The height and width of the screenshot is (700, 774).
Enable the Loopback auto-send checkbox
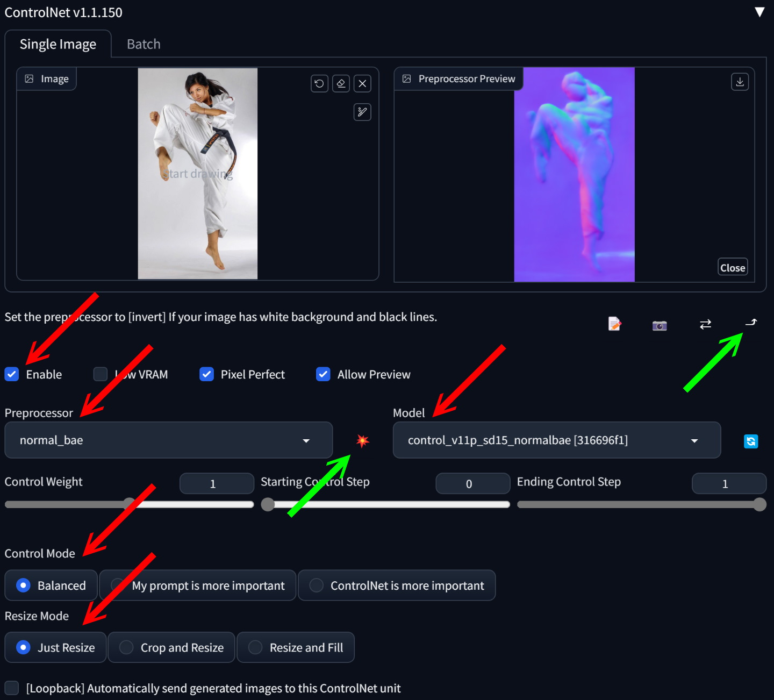coord(12,688)
